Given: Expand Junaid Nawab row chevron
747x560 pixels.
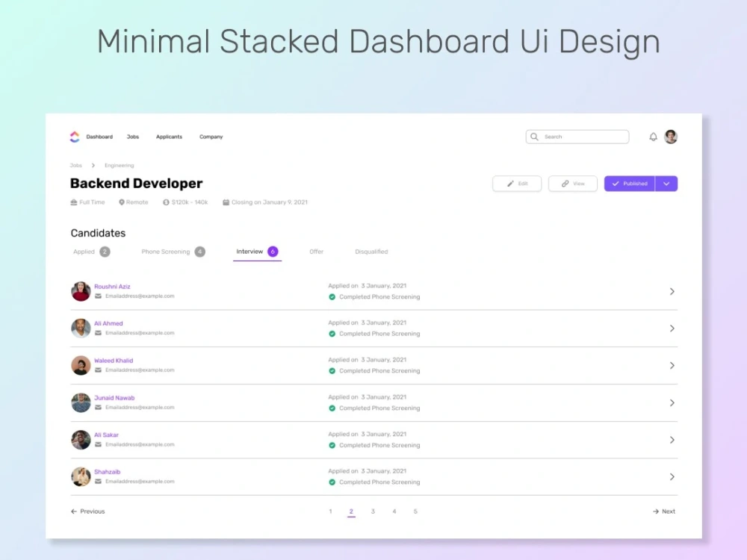Looking at the screenshot, I should click(x=672, y=403).
